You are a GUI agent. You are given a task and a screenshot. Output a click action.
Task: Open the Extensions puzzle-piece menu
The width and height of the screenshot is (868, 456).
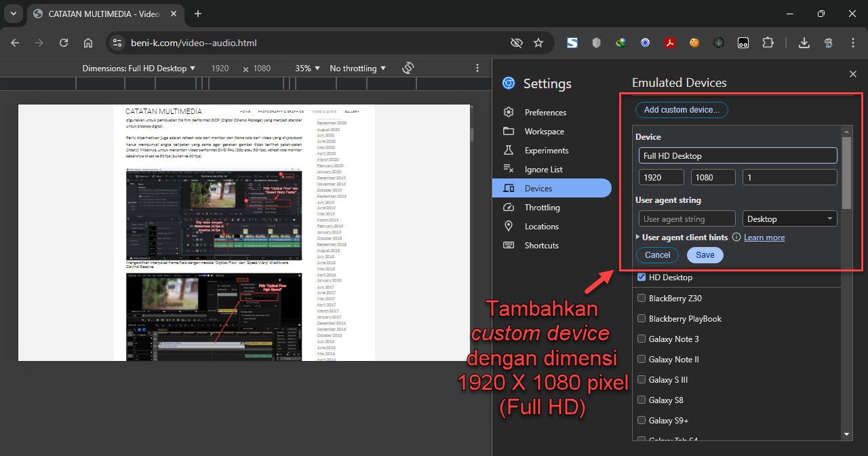click(x=768, y=43)
